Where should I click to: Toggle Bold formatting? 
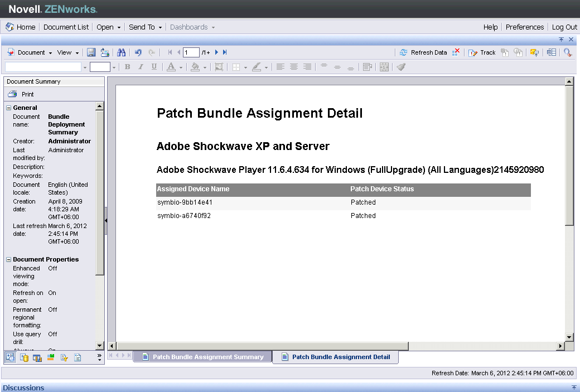tap(128, 67)
